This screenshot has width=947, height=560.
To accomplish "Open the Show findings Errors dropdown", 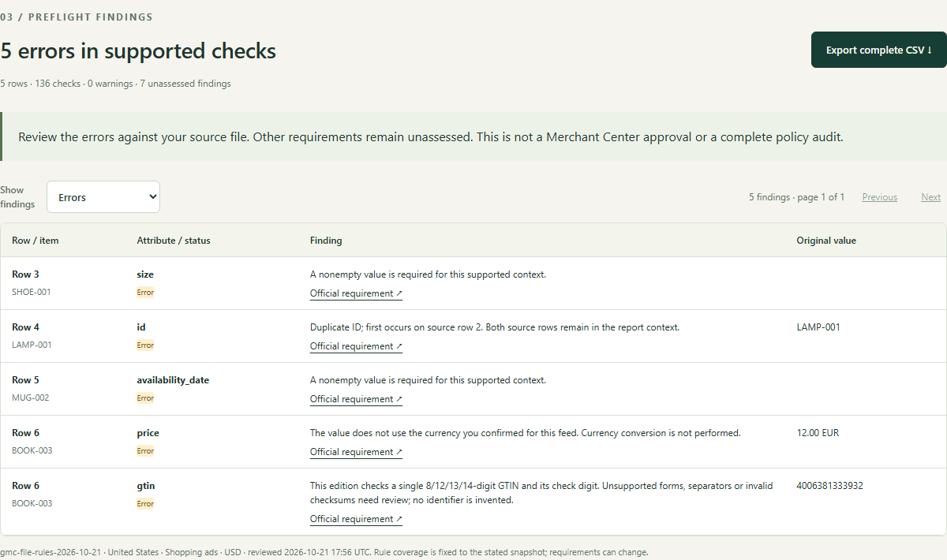I will 103,197.
